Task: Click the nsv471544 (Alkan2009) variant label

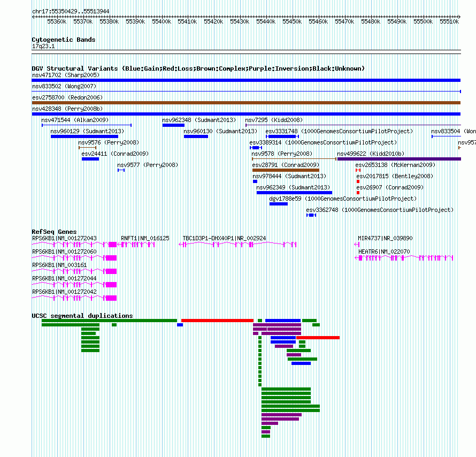Action: pyautogui.click(x=75, y=120)
